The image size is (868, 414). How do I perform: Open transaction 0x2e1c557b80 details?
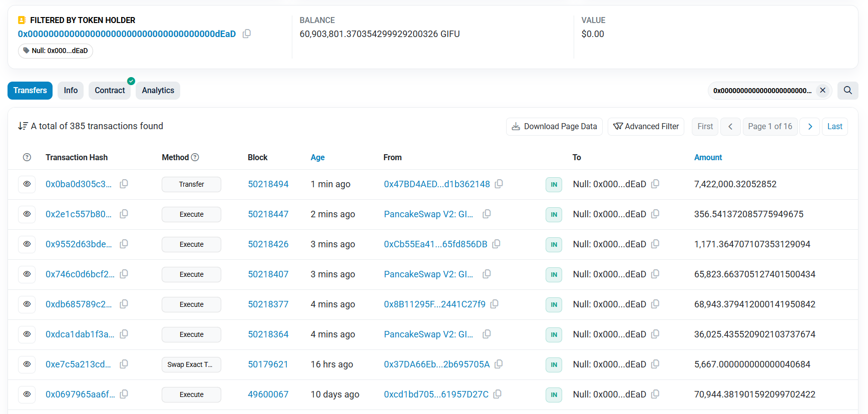(79, 214)
